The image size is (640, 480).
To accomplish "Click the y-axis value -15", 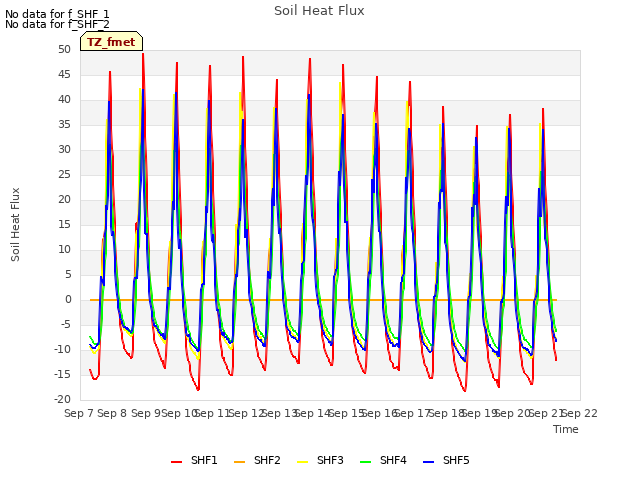I will point(62,374).
